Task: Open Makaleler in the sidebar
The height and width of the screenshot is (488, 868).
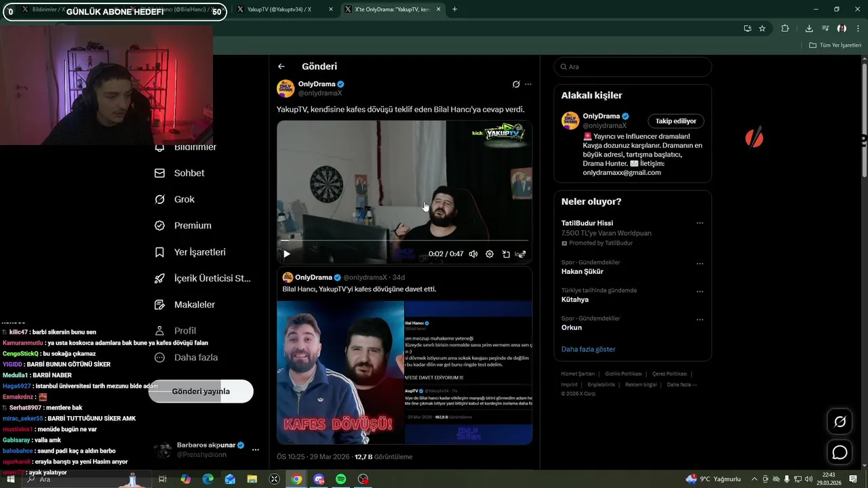Action: (184, 304)
